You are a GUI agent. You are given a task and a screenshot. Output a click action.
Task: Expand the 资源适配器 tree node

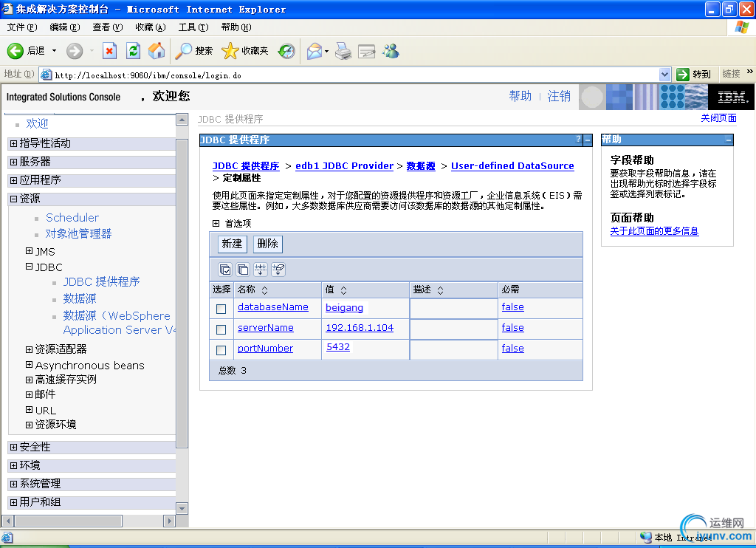[29, 349]
